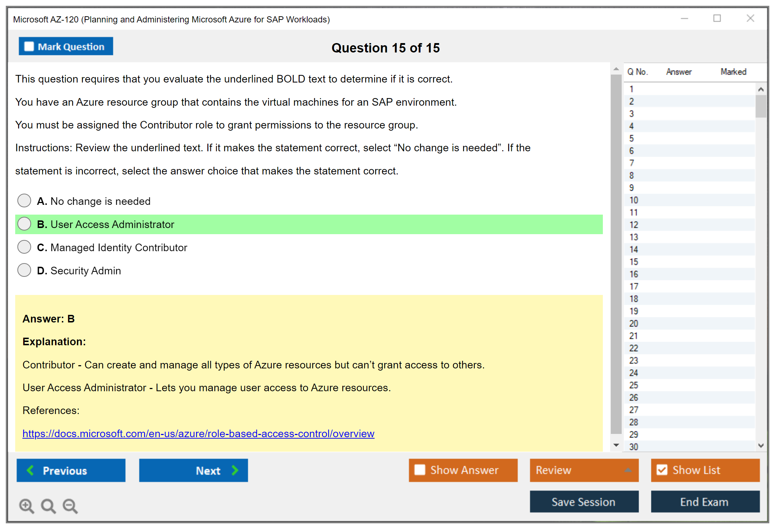Open the role-based access control docs link
This screenshot has width=778, height=532.
pos(198,434)
